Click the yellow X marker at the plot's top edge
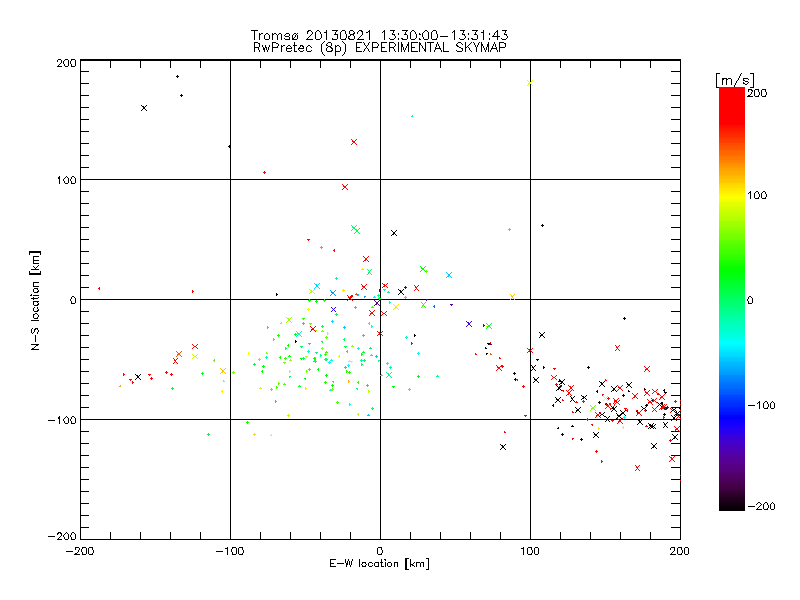Screen dimensions: 800x600 [x=530, y=83]
